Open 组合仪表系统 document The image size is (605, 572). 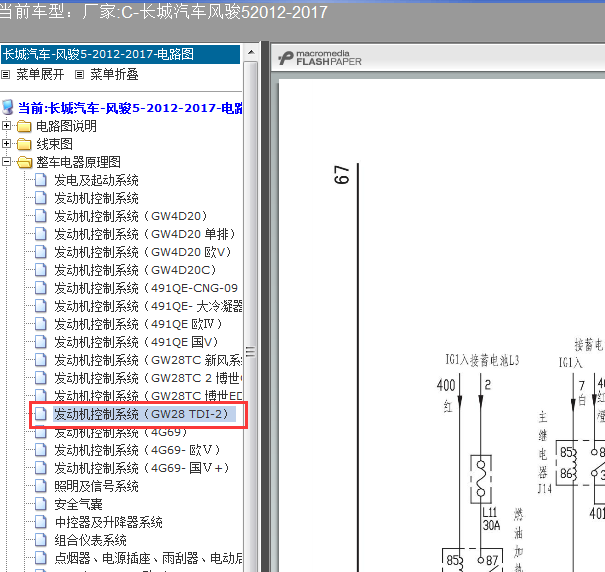90,540
